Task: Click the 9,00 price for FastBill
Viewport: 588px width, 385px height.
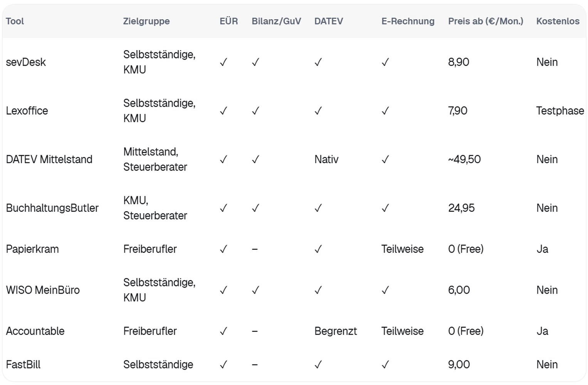Action: pyautogui.click(x=459, y=365)
